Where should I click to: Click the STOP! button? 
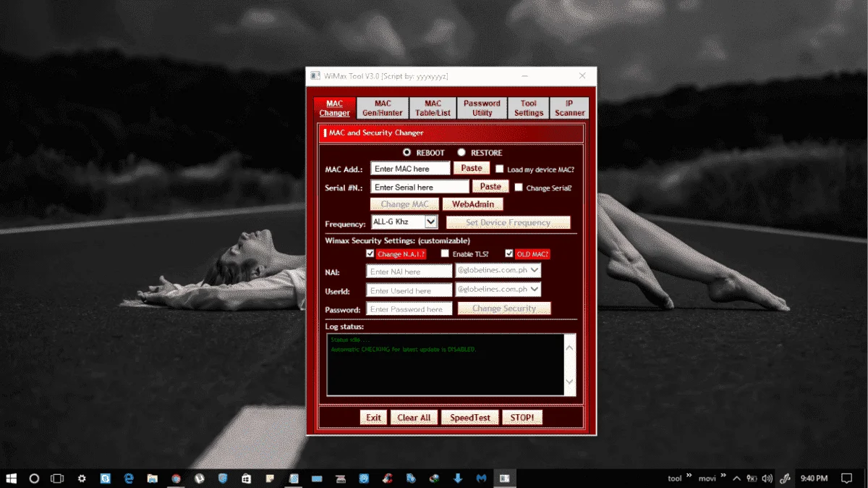[x=522, y=417]
